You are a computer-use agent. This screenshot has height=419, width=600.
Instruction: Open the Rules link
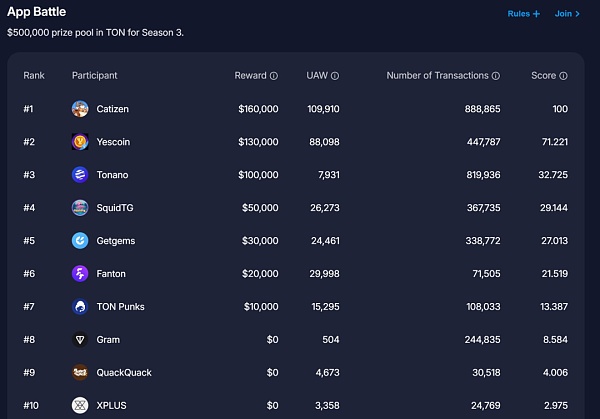coord(523,14)
